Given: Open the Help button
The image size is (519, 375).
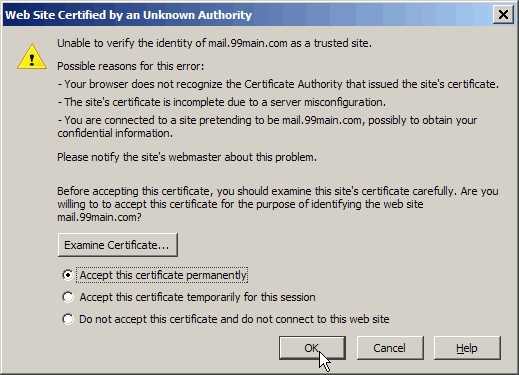Looking at the screenshot, I should click(467, 348).
